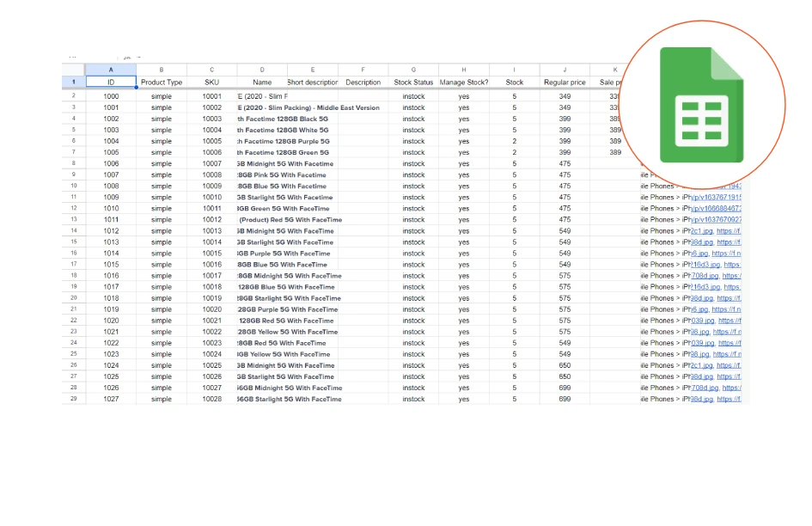Select the ID cell containing 1013
Image resolution: width=812 pixels, height=526 pixels.
click(111, 242)
